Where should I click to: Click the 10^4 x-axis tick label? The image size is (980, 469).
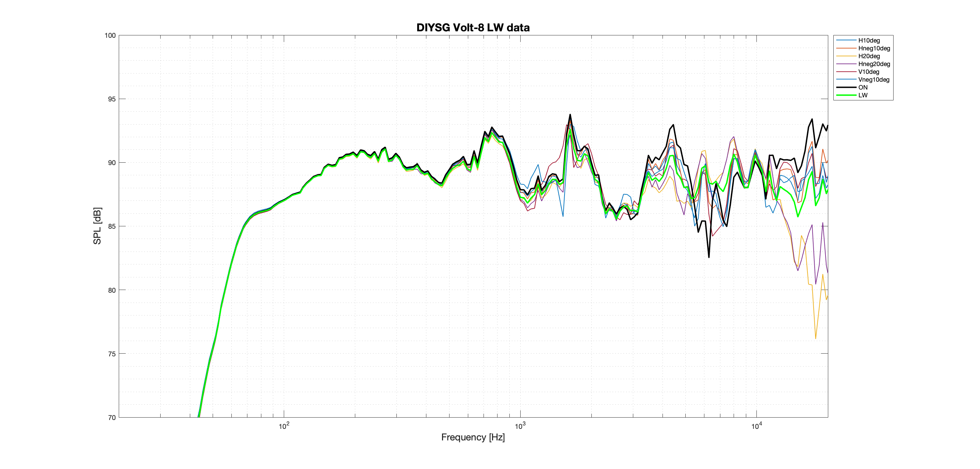(x=756, y=426)
